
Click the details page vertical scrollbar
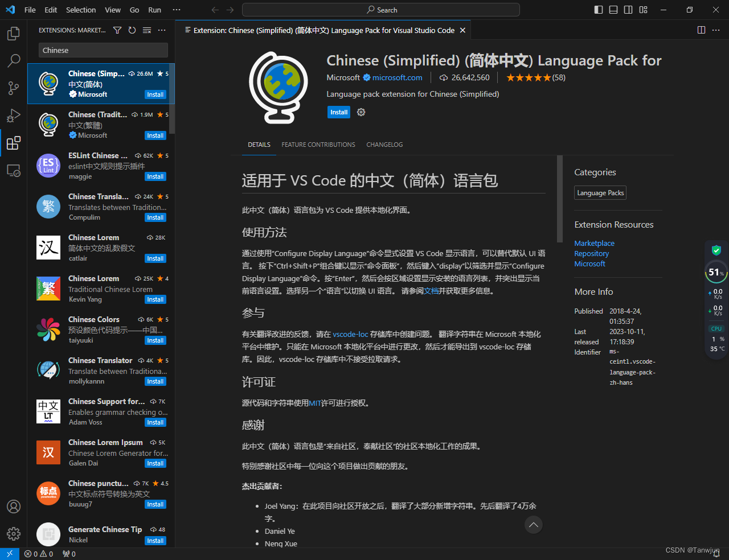coord(560,199)
